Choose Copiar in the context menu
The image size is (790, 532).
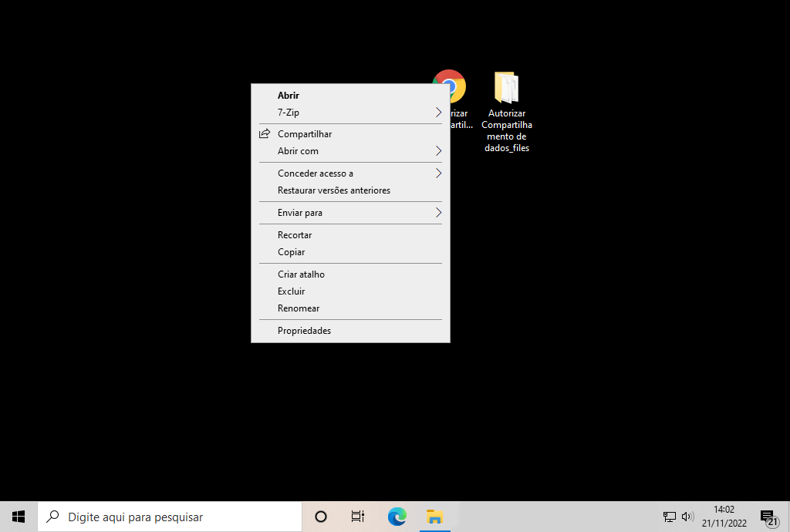click(291, 252)
